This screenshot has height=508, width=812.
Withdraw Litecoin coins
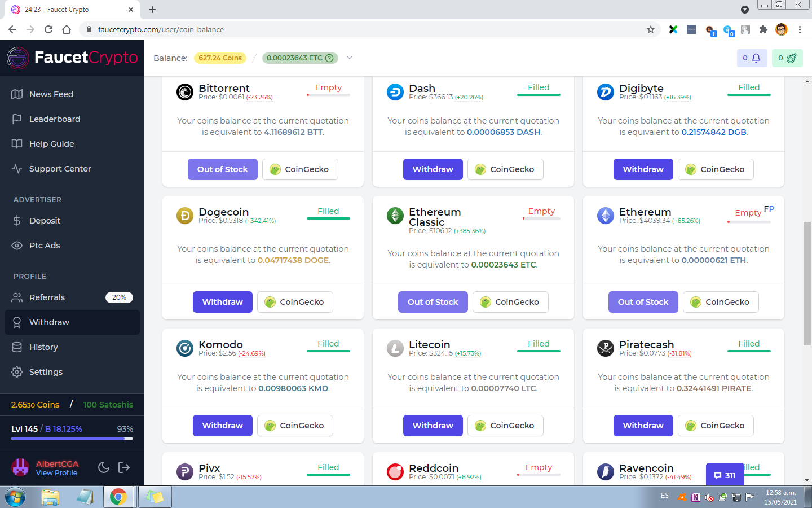(433, 426)
